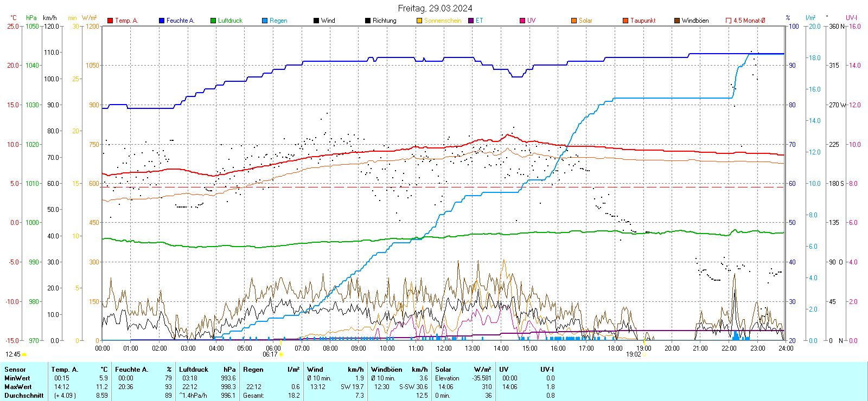Screen dimensions: 868x401
Task: Click the light blue Regen legend swatch
Action: pyautogui.click(x=265, y=21)
